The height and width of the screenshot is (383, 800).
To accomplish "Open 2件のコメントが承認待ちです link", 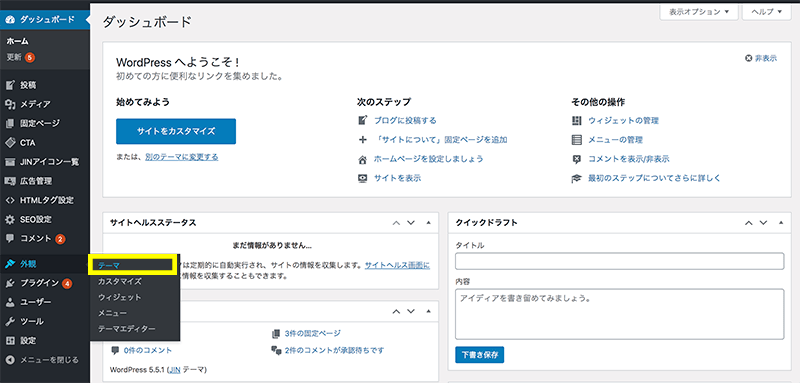I will [x=335, y=350].
